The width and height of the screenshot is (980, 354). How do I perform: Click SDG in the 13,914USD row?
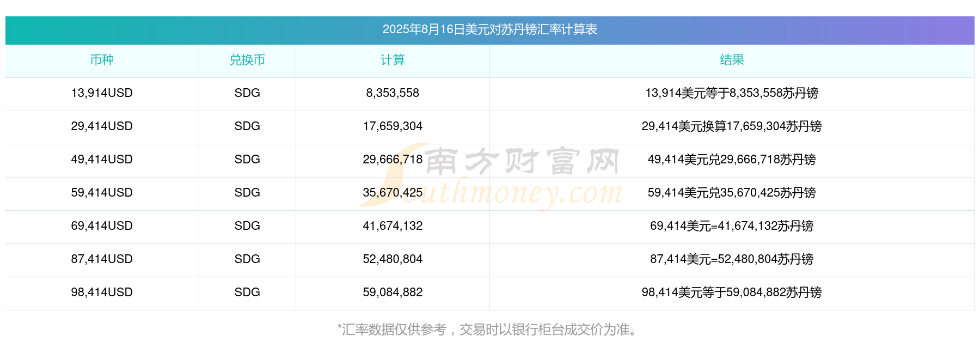coord(247,93)
